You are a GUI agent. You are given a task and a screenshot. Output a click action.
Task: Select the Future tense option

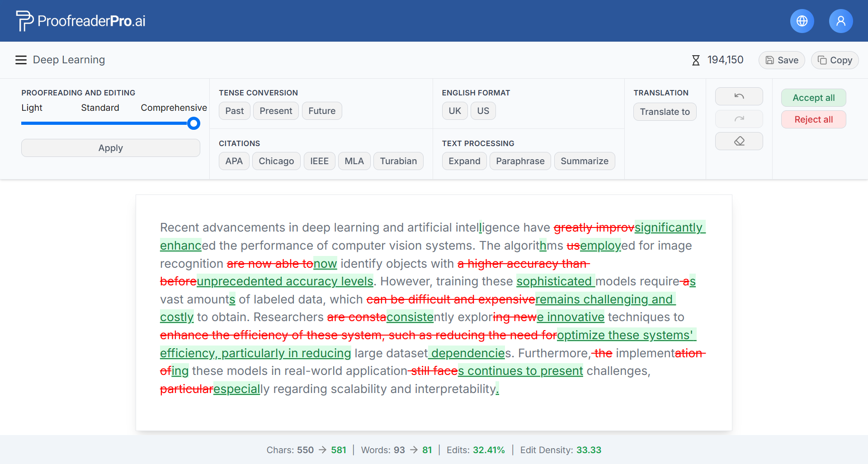pos(321,111)
